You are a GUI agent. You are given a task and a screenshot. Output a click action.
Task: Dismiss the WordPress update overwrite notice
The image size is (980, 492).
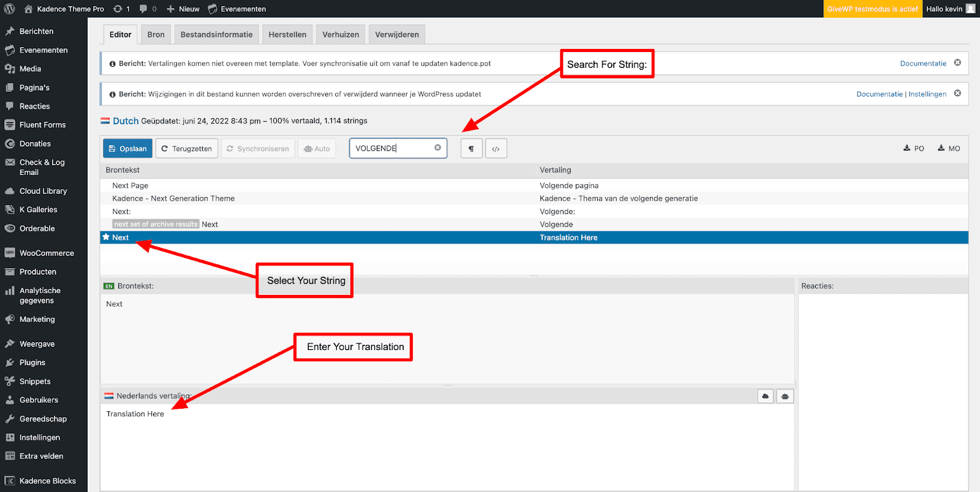pos(957,93)
